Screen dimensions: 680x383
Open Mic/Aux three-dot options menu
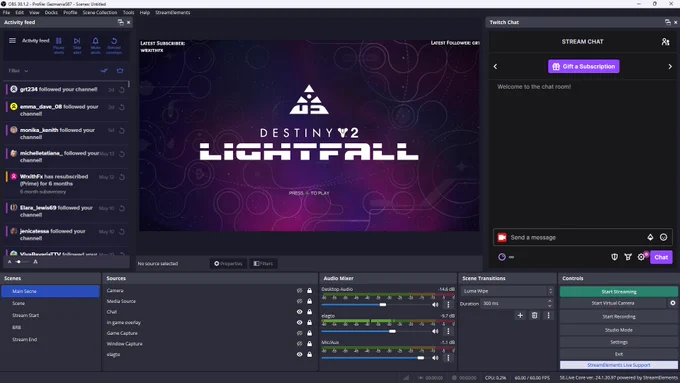[x=448, y=358]
